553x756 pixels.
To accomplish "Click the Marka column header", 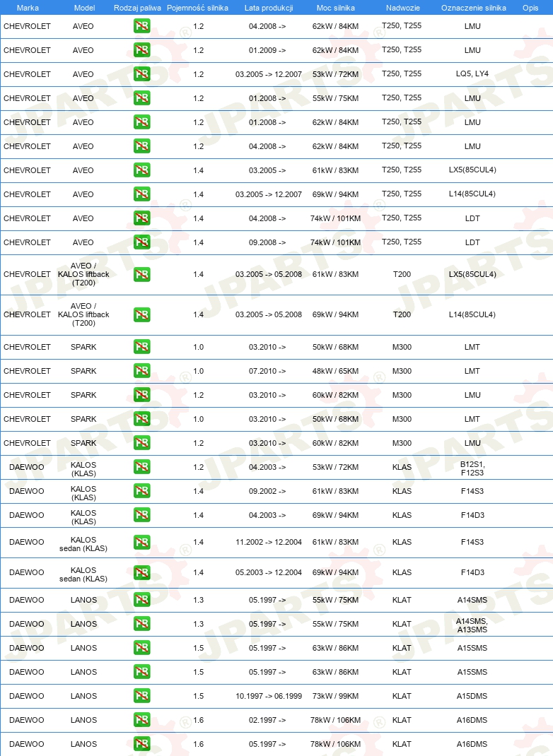I will pyautogui.click(x=28, y=8).
